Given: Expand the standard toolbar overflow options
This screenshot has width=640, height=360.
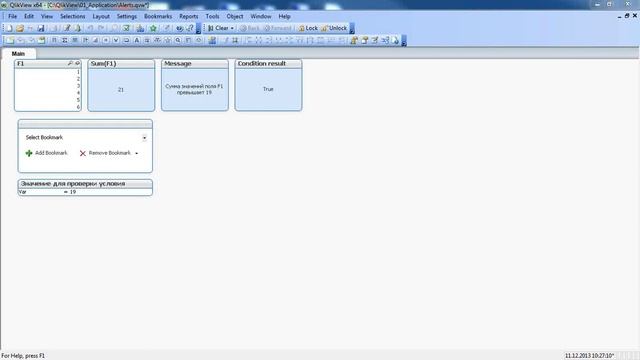Looking at the screenshot, I should (x=199, y=28).
